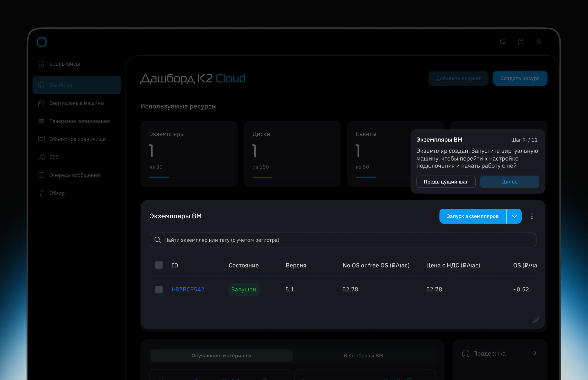Click the Обзор sidebar icon
The image size is (588, 380).
[41, 193]
